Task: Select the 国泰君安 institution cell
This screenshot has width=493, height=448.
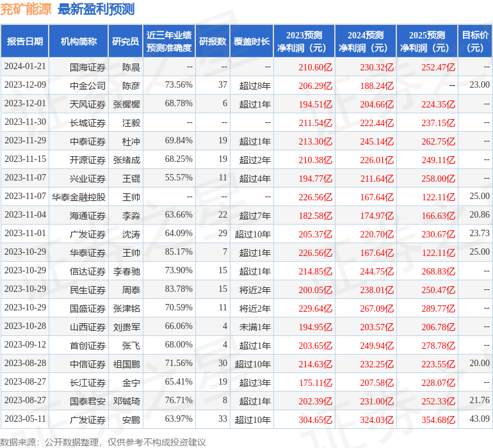Action: pyautogui.click(x=88, y=401)
